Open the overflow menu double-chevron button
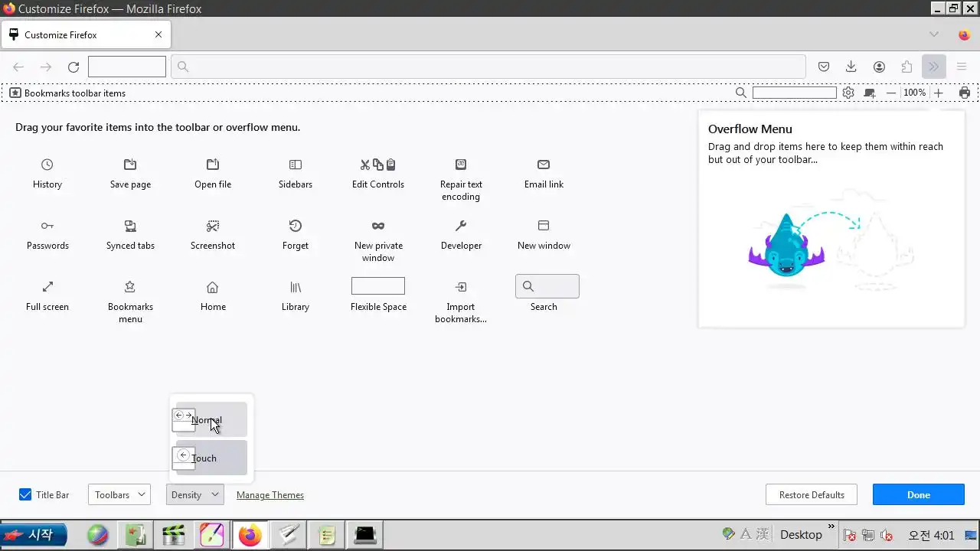Image resolution: width=980 pixels, height=551 pixels. (934, 67)
